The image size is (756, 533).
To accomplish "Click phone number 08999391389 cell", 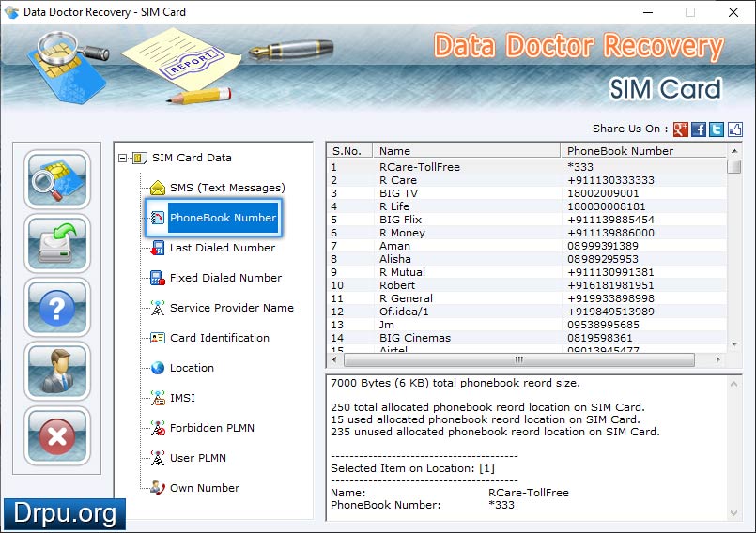I will point(603,246).
